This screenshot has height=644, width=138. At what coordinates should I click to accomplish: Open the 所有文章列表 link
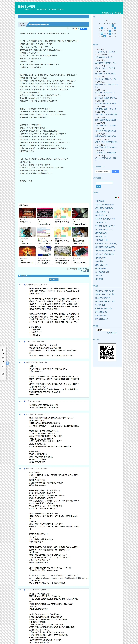tap(112, 333)
